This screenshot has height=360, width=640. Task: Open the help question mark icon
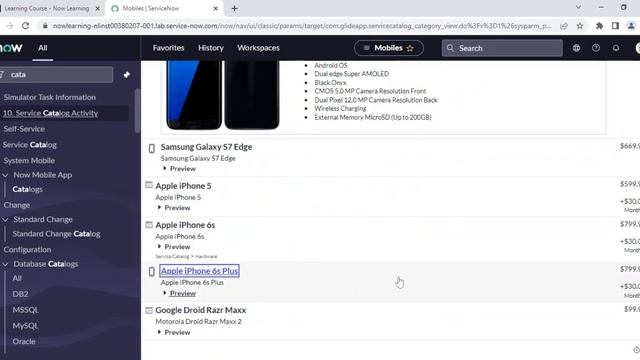pyautogui.click(x=596, y=48)
